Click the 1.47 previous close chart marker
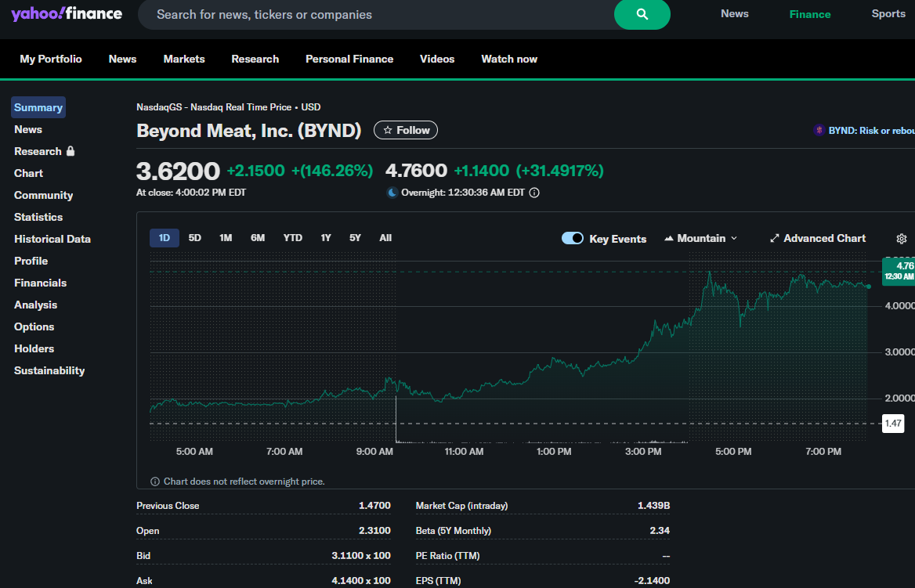Screen dimensions: 915x588 click(893, 424)
